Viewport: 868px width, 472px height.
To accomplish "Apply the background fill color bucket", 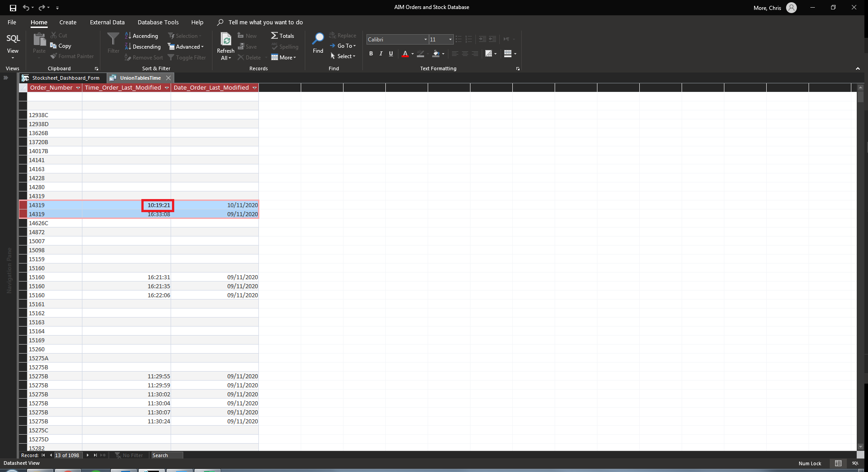I will point(435,54).
